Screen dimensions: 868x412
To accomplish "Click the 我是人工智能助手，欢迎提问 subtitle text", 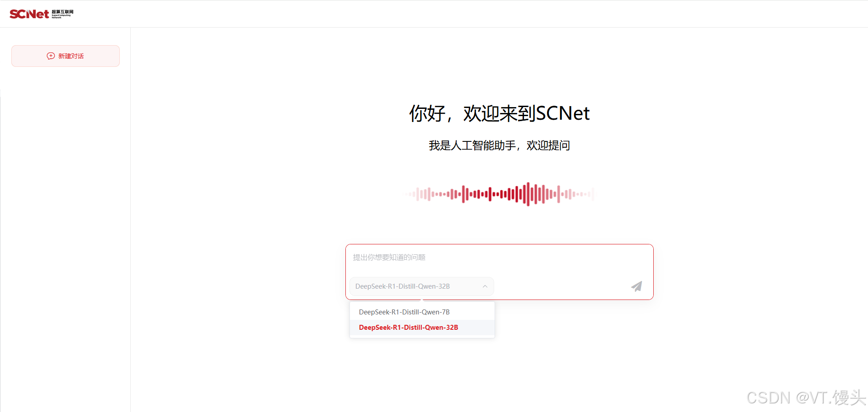I will (499, 145).
